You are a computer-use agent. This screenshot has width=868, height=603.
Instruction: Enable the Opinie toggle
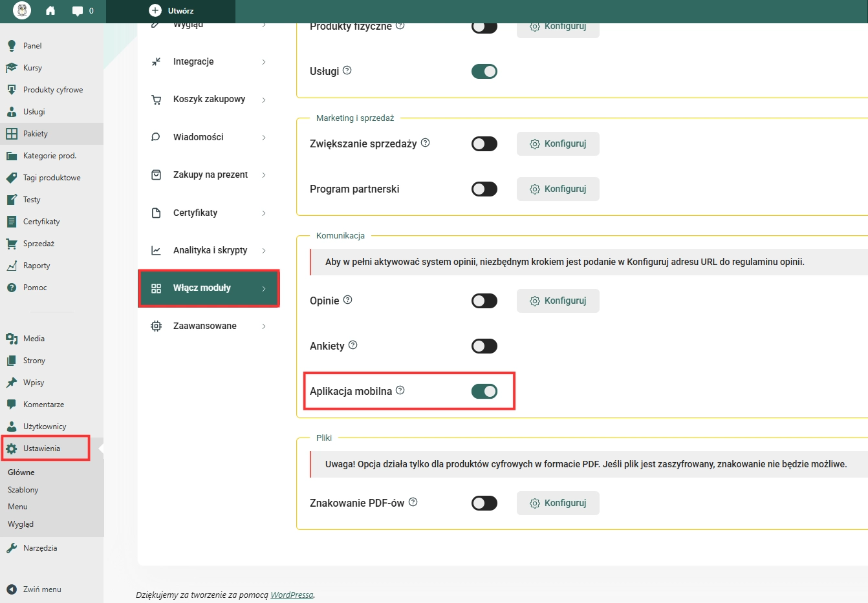point(484,301)
